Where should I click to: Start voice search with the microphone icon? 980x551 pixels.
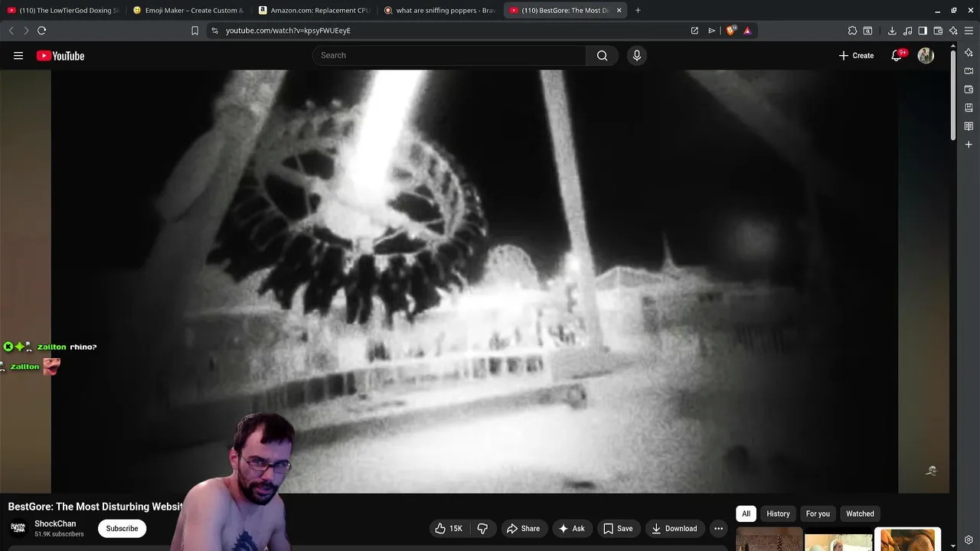tap(636, 56)
